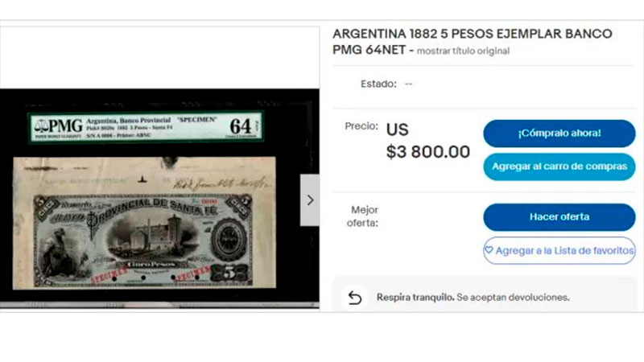
Task: Click the grade 64 number on the PMG label
Action: [240, 126]
